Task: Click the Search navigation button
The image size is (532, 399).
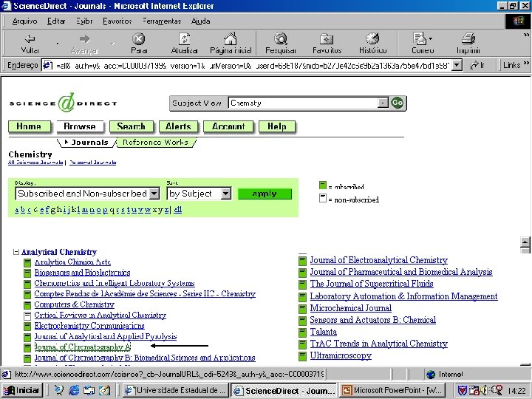Action: [132, 126]
